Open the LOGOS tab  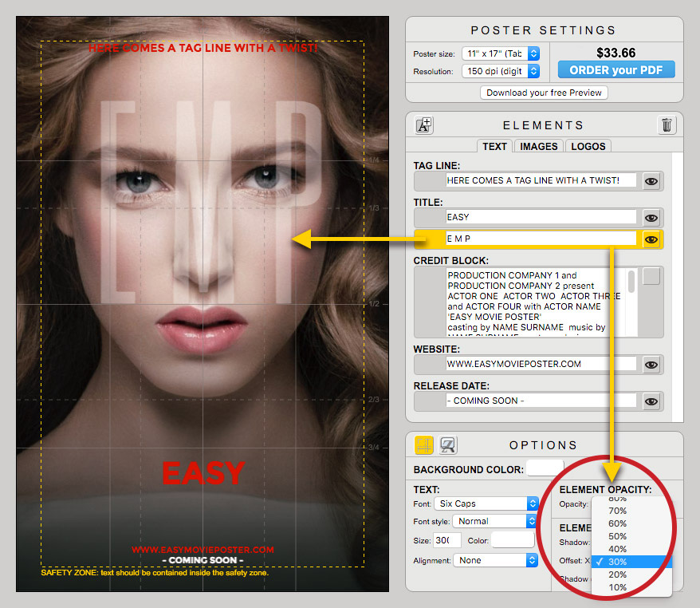(588, 146)
